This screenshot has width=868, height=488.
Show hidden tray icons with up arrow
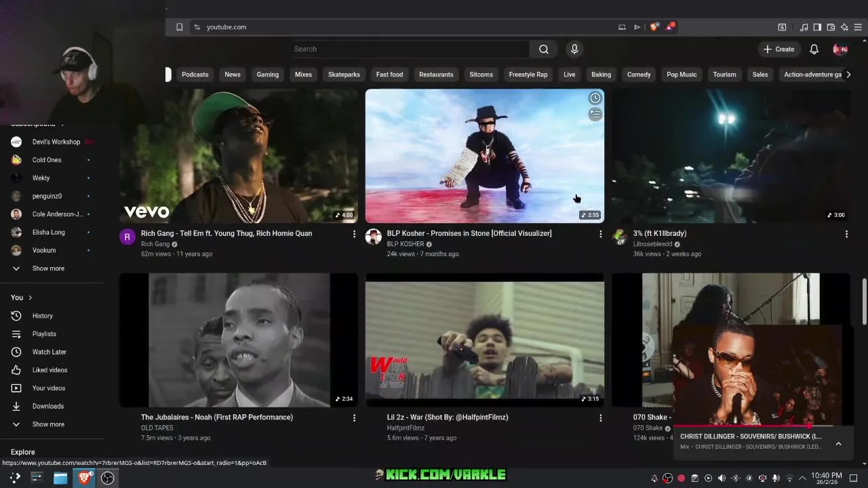point(802,479)
